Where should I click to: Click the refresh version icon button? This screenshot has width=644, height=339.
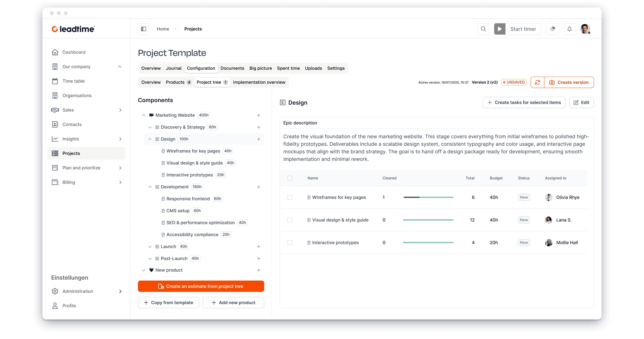pyautogui.click(x=538, y=82)
